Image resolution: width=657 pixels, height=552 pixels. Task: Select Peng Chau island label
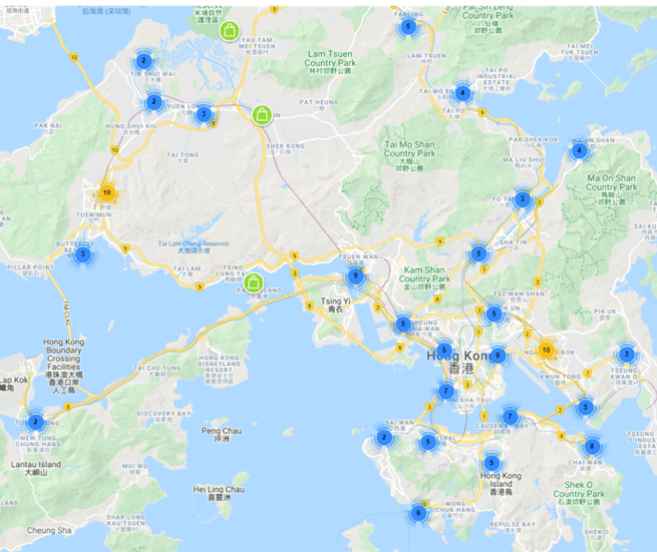[221, 434]
